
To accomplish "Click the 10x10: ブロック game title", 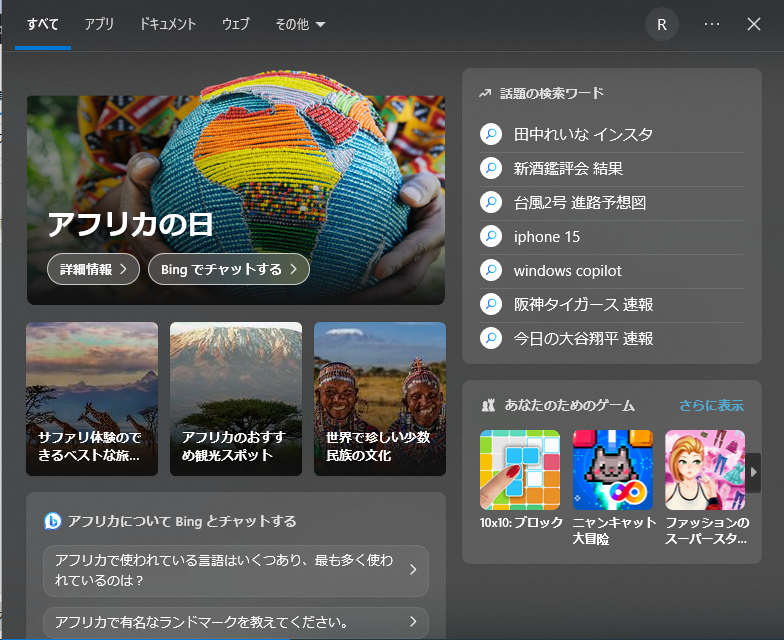I will 521,522.
